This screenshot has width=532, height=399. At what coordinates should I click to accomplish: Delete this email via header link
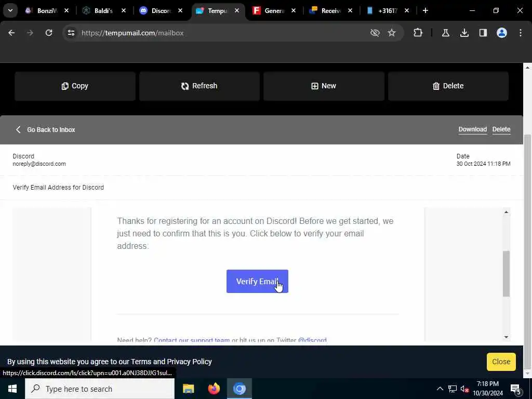point(501,129)
